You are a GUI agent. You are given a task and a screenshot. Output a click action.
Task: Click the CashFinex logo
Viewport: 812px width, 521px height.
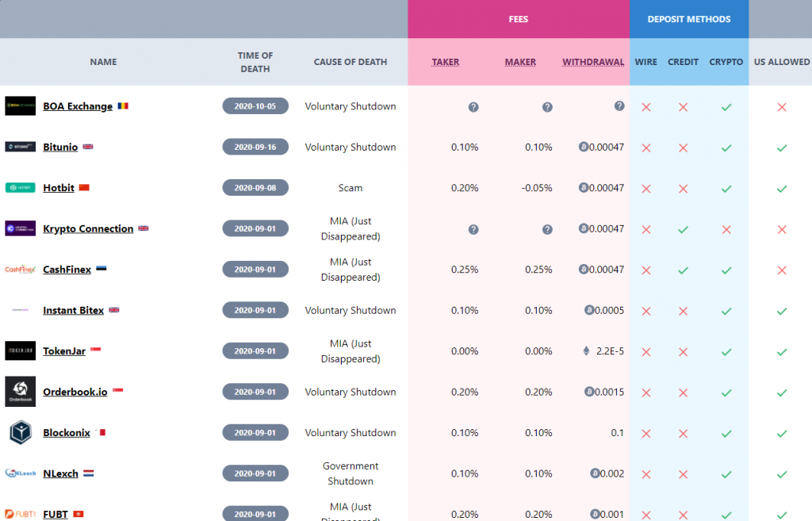point(20,270)
